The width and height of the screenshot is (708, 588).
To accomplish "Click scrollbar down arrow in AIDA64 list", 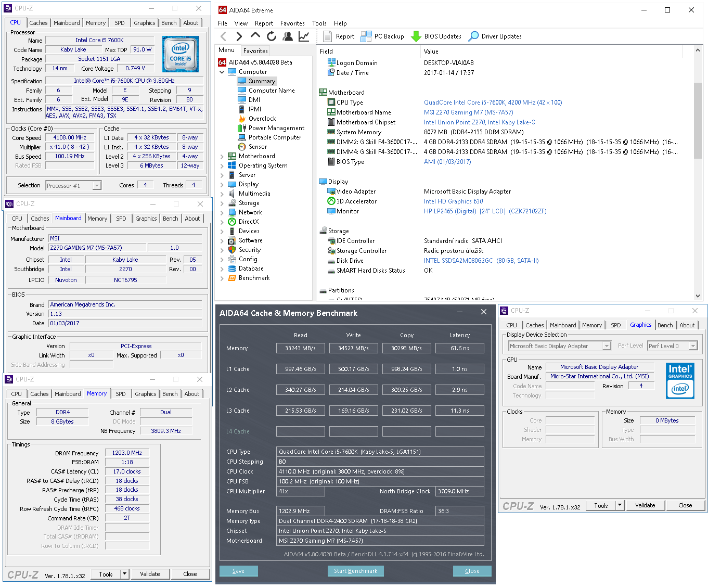I will pos(698,296).
